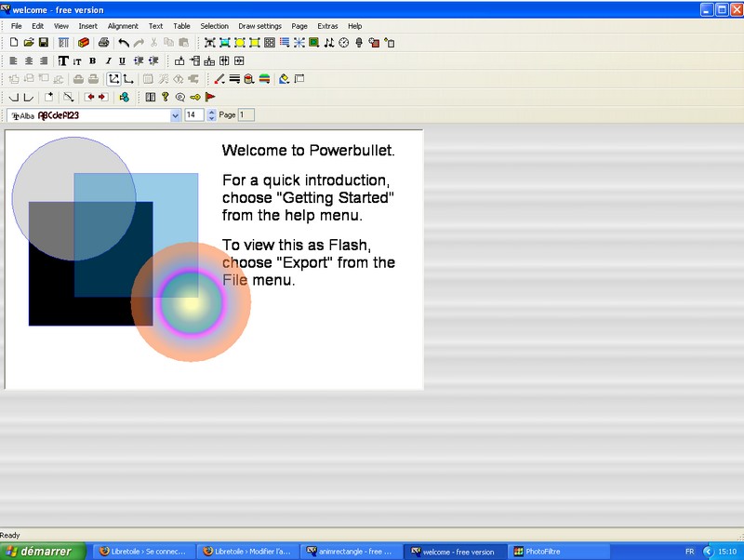Click the font size field showing 14
744x560 pixels.
coord(194,115)
